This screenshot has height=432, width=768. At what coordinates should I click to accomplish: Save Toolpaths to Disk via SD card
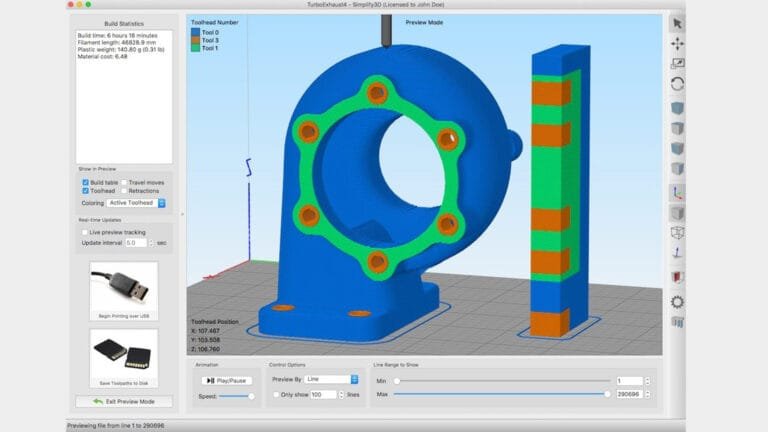click(124, 358)
